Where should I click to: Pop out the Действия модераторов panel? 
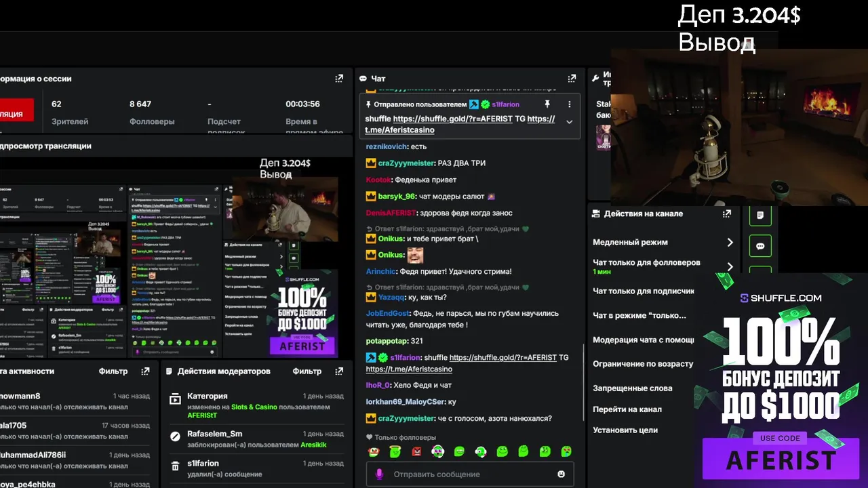click(338, 371)
